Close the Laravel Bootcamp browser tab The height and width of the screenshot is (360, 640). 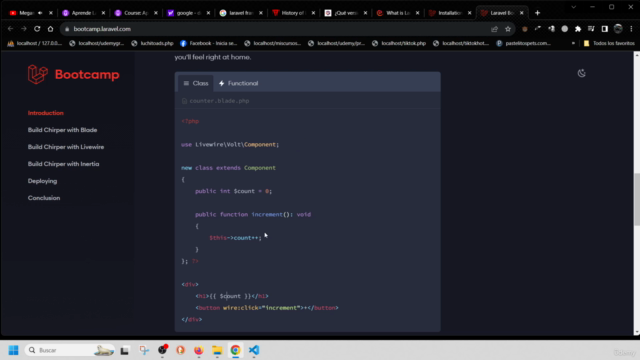coord(522,13)
